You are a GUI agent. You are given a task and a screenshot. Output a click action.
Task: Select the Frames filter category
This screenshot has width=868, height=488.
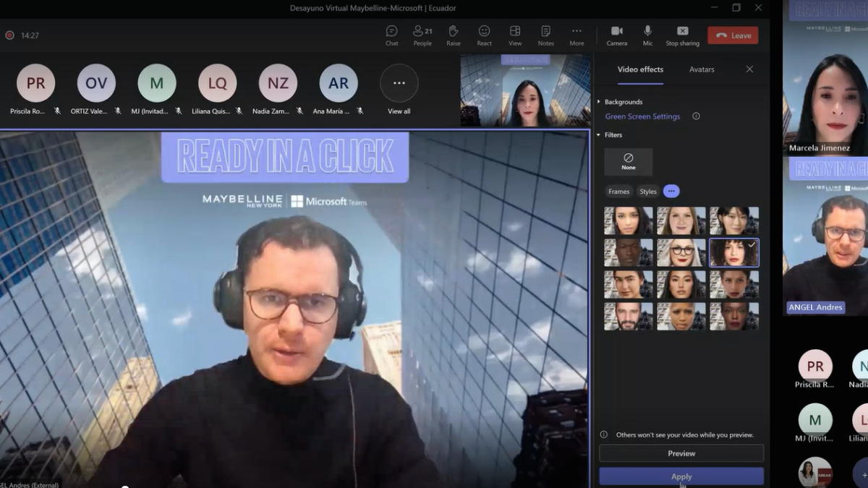618,191
